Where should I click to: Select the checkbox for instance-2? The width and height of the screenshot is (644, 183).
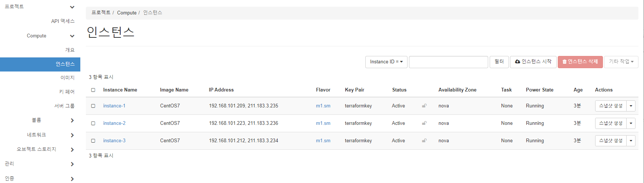pyautogui.click(x=93, y=123)
